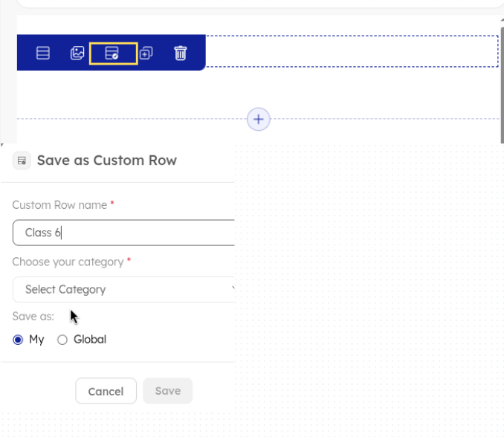Click the image icon in row toolbar
Viewport: 504px width, 437px height.
[x=77, y=54]
